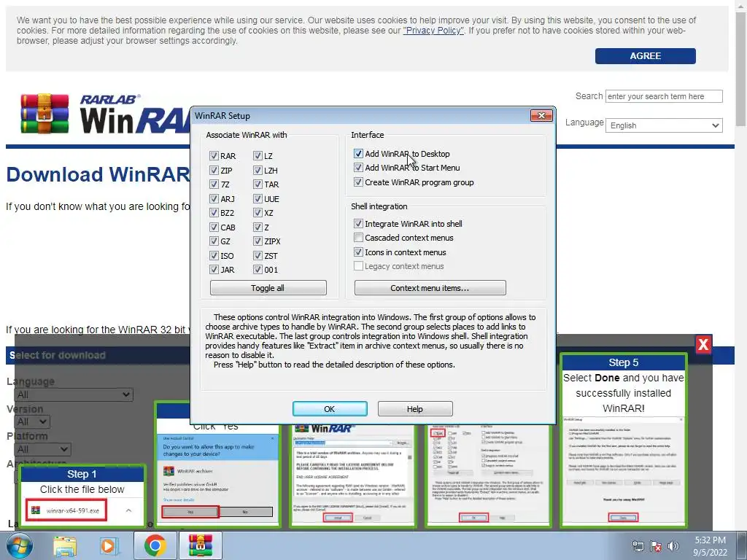
Task: Launch Windows Media Player from taskbar
Action: coord(109,546)
